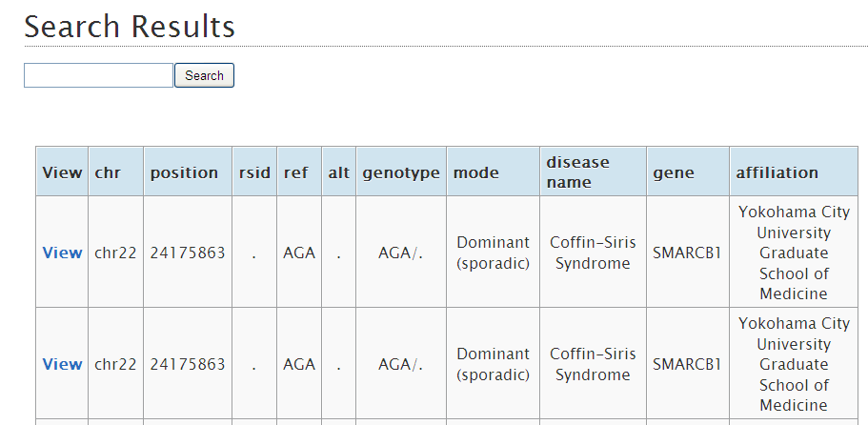
Task: Click the Search Results page heading
Action: click(x=130, y=27)
